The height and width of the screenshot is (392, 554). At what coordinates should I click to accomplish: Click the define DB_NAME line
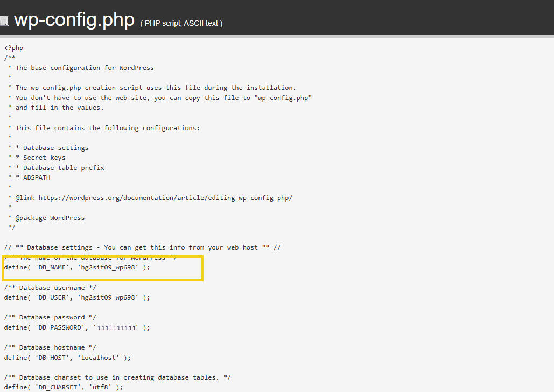77,267
